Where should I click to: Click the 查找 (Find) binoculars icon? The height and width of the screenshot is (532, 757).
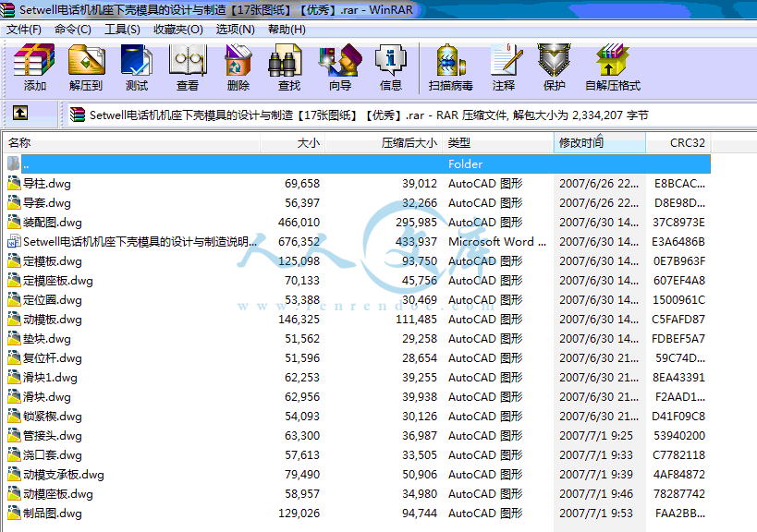coord(285,60)
